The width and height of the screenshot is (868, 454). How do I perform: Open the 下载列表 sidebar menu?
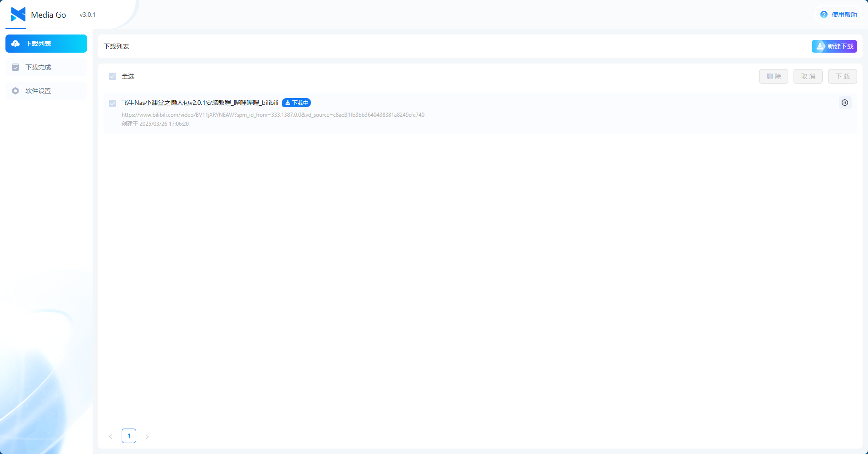46,44
